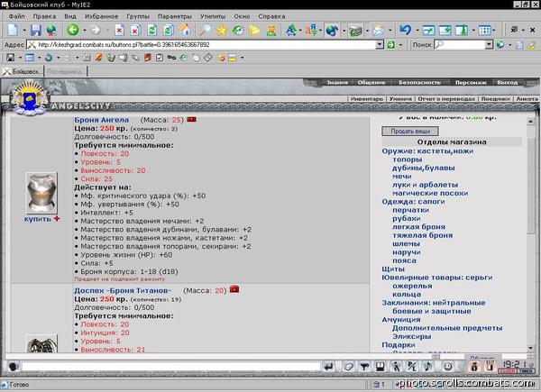The height and width of the screenshot is (392, 541).
Task: Click the chains link icon in lower toolbar
Action: click(x=171, y=58)
